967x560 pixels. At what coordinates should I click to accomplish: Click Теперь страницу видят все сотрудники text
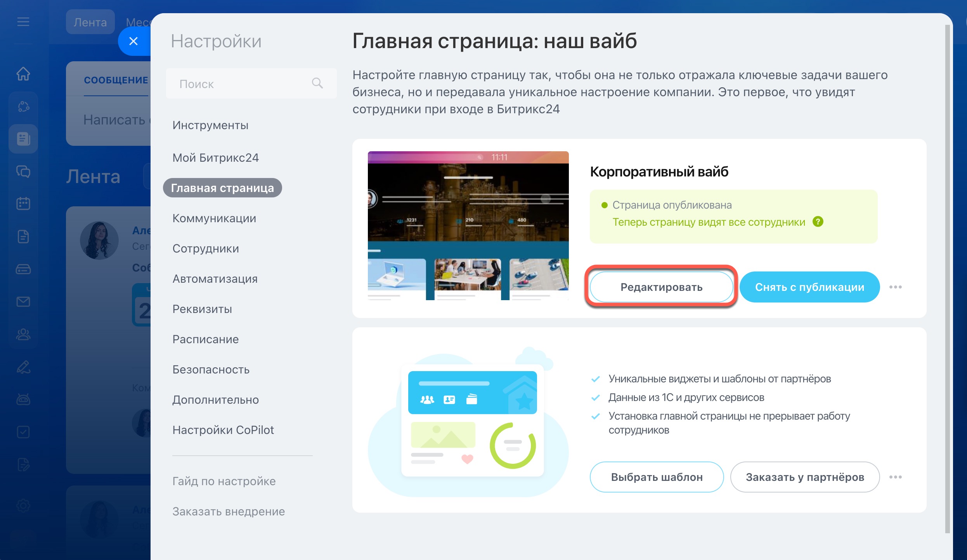pyautogui.click(x=709, y=222)
